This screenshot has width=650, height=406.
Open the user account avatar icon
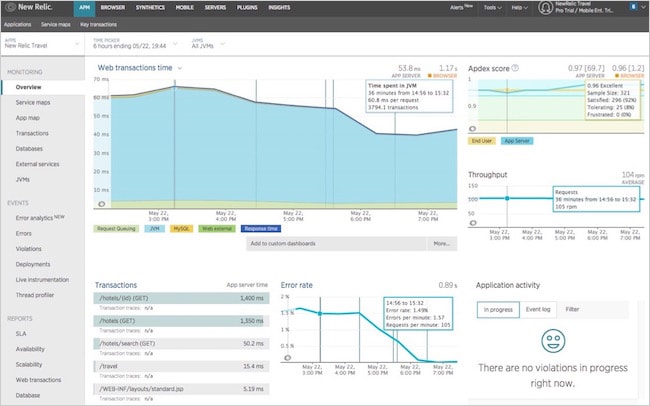pos(545,7)
